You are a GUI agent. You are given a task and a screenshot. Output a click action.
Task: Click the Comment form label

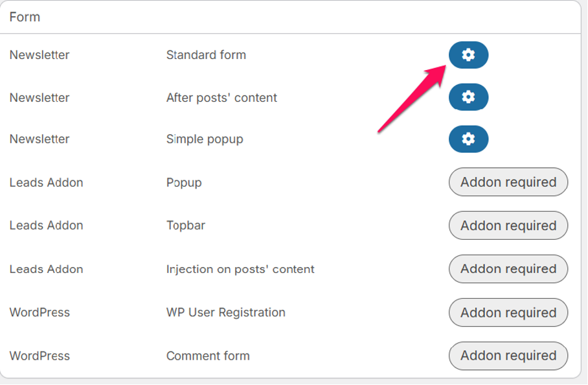pyautogui.click(x=208, y=356)
